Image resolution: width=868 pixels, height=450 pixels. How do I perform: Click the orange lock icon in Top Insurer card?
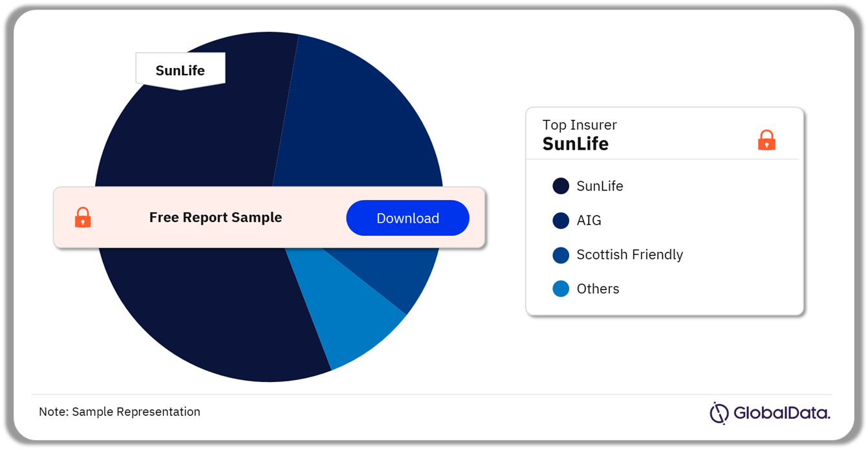pos(766,140)
